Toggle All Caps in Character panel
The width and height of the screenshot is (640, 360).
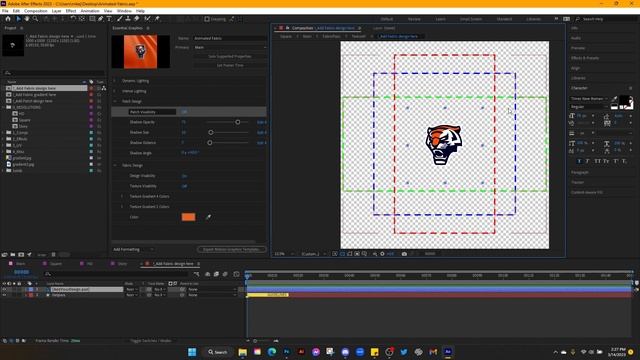[598, 161]
